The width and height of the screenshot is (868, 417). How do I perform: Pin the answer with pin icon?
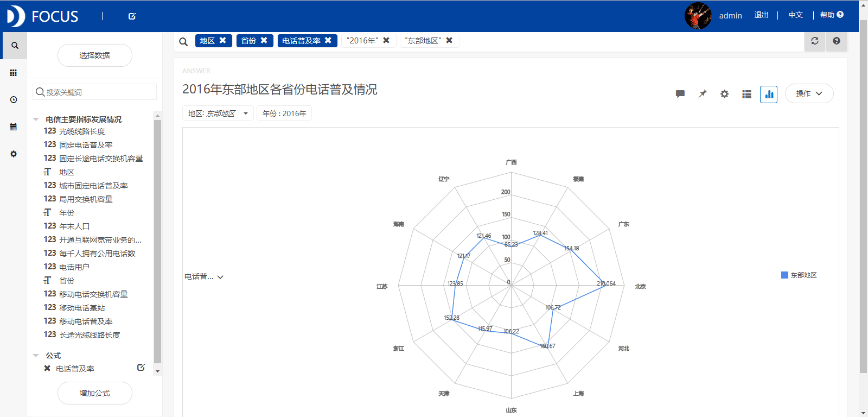coord(703,94)
